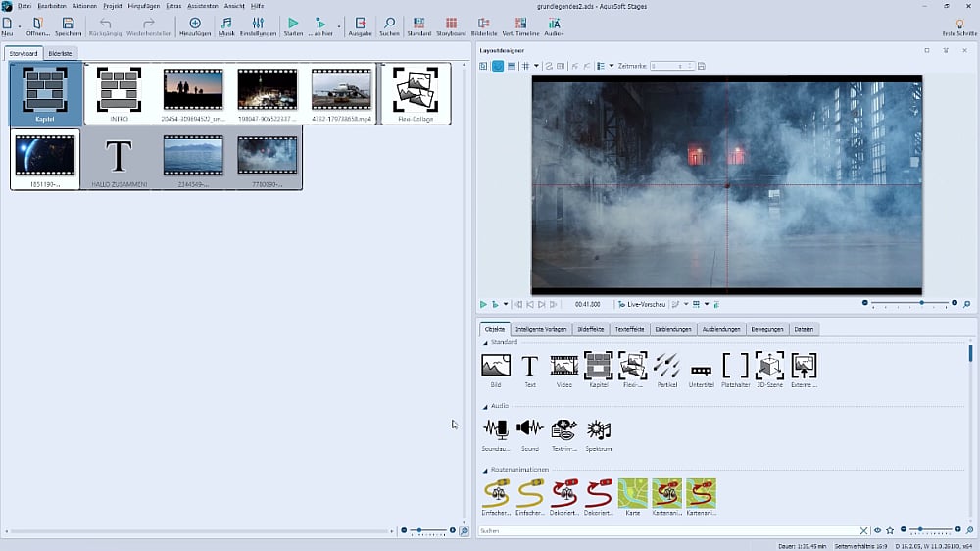The width and height of the screenshot is (980, 551).
Task: Collapse the Audio section
Action: [x=484, y=406]
